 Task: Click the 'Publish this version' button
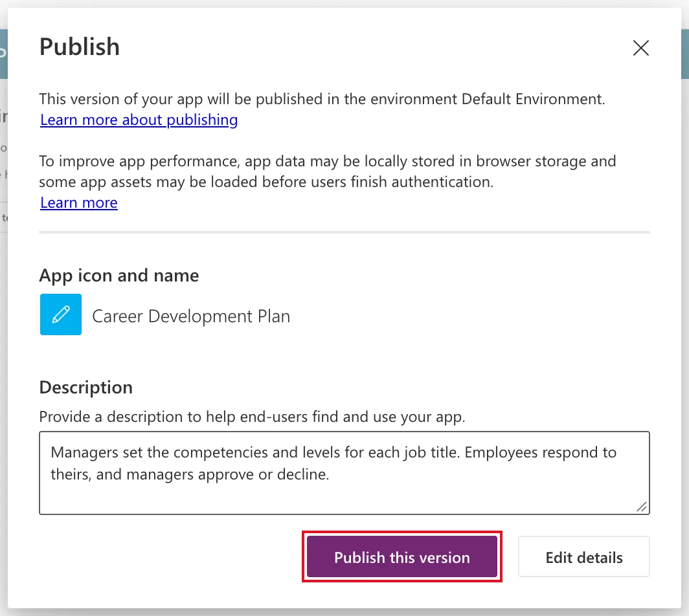(402, 556)
